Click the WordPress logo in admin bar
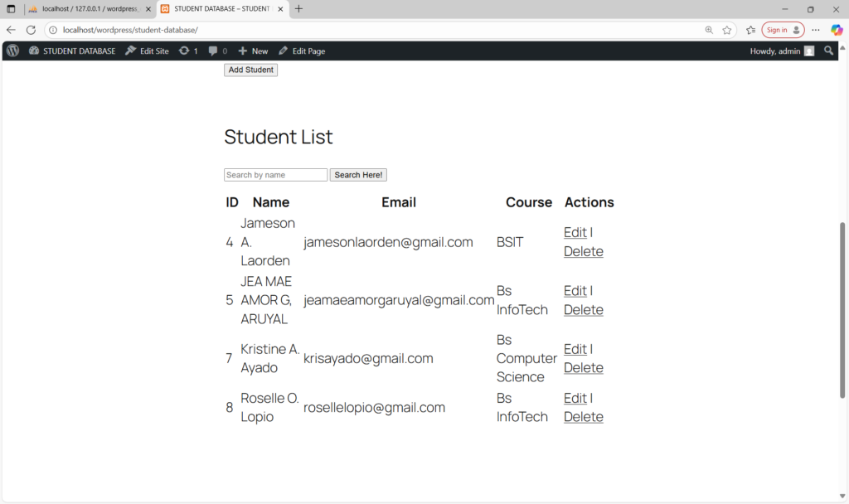Viewport: 849px width, 504px height. (x=12, y=51)
